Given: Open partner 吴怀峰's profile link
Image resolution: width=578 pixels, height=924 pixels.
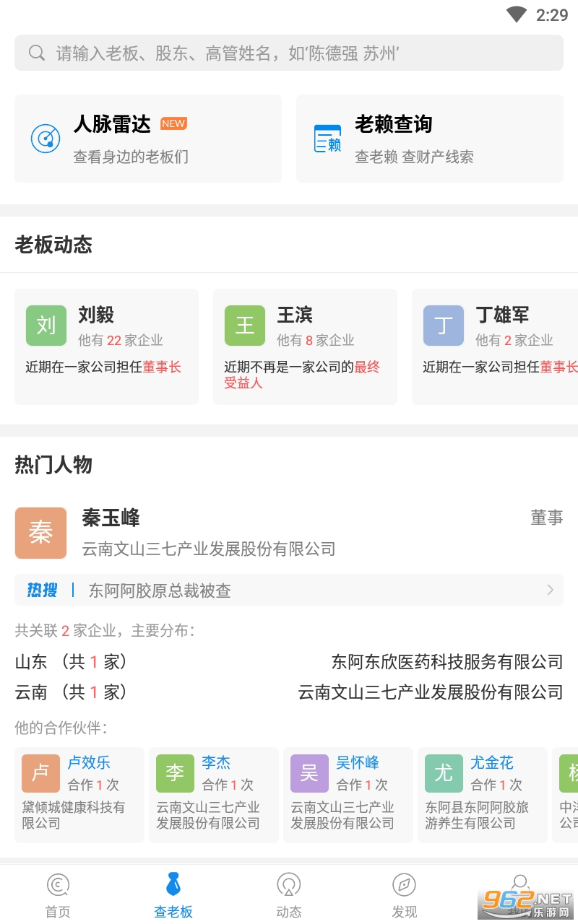Looking at the screenshot, I should (358, 762).
